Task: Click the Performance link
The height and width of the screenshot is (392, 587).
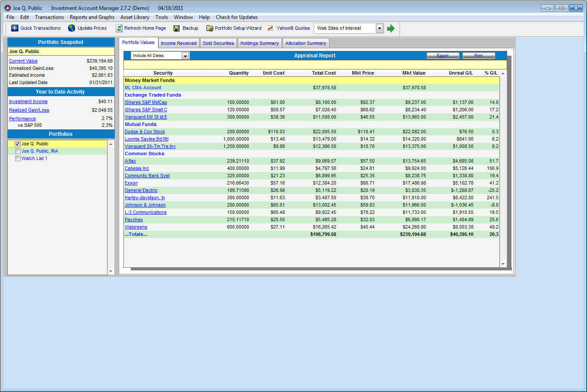Action: [22, 119]
